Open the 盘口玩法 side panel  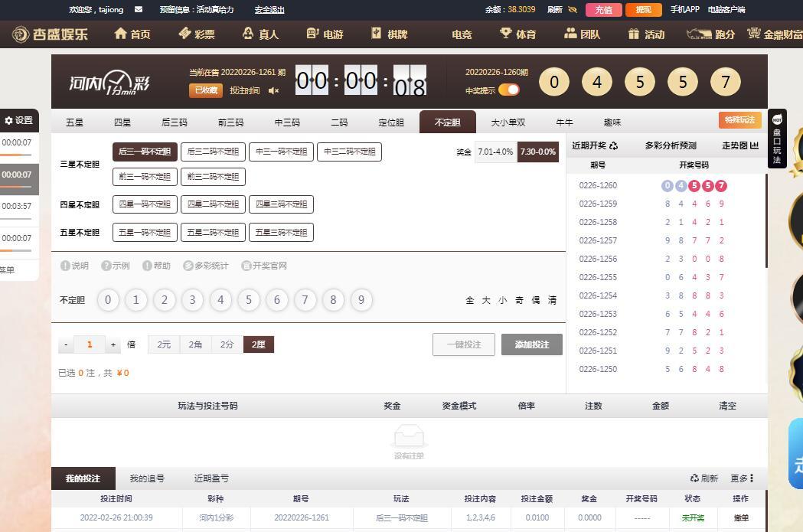pyautogui.click(x=777, y=139)
